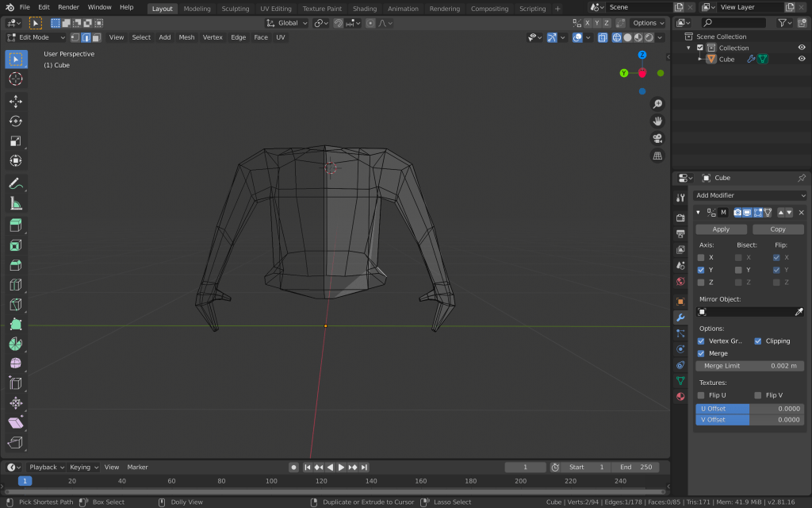
Task: Open the Modifier properties wrench tab
Action: click(x=680, y=317)
